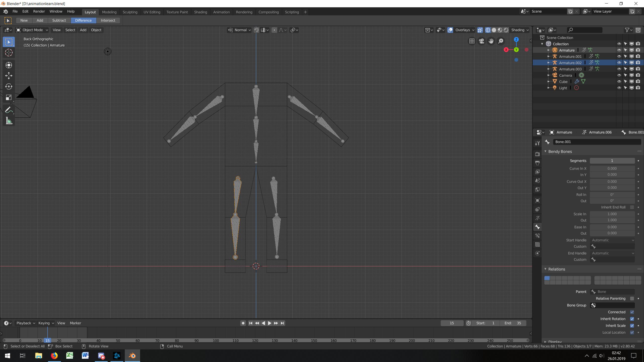The width and height of the screenshot is (644, 362).
Task: Click the Intersect button in the header
Action: (108, 20)
